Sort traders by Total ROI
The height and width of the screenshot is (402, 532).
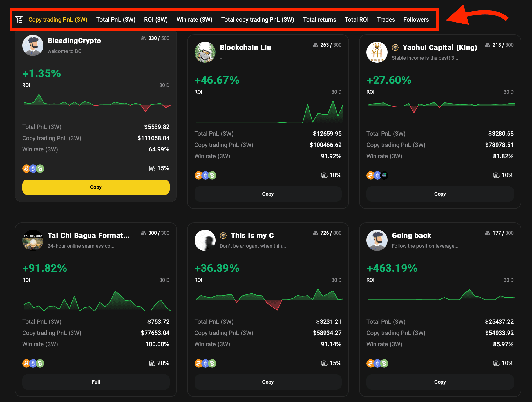click(356, 20)
